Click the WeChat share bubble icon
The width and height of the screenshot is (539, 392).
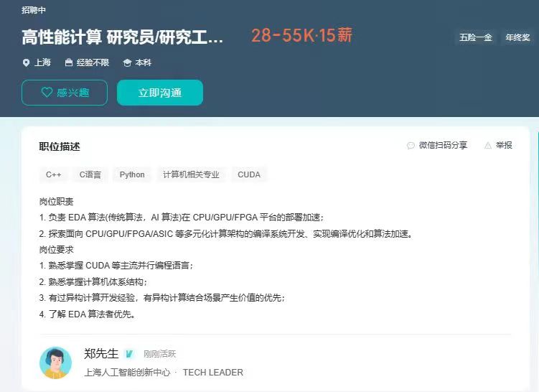click(x=411, y=146)
